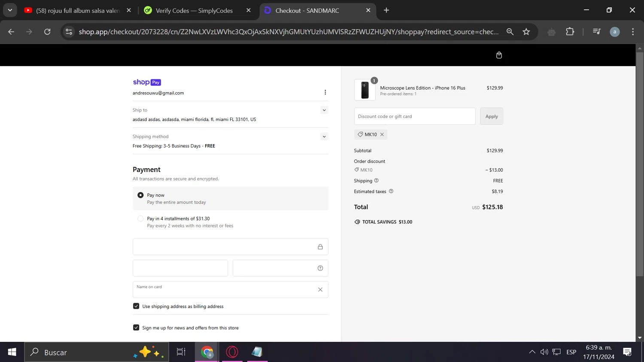Open the Chrome three-dot menu
Viewport: 644px width, 362px height.
coord(633,32)
